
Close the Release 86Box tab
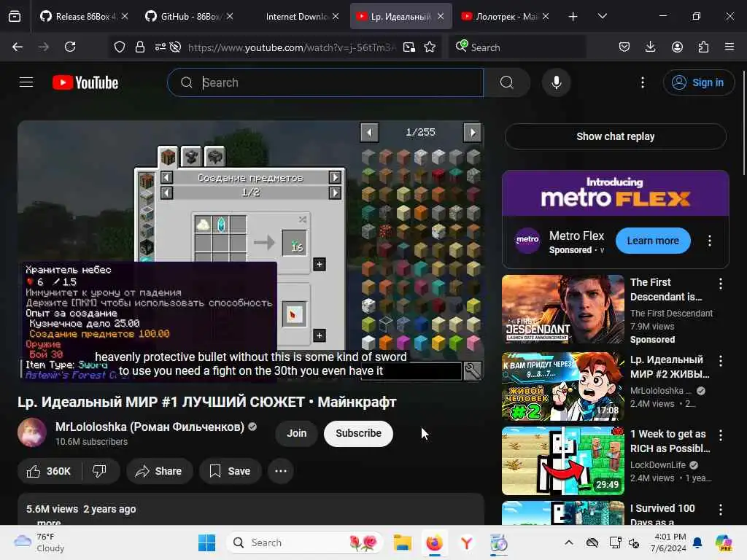tap(125, 16)
